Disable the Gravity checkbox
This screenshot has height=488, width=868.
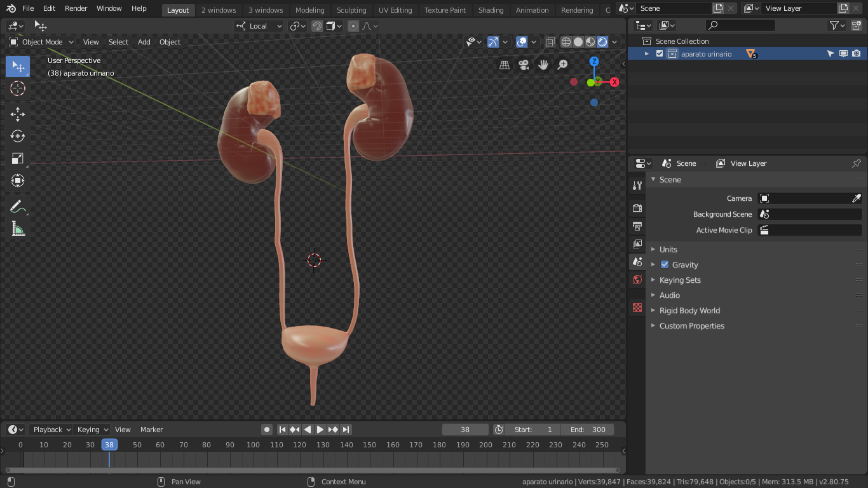pos(665,264)
